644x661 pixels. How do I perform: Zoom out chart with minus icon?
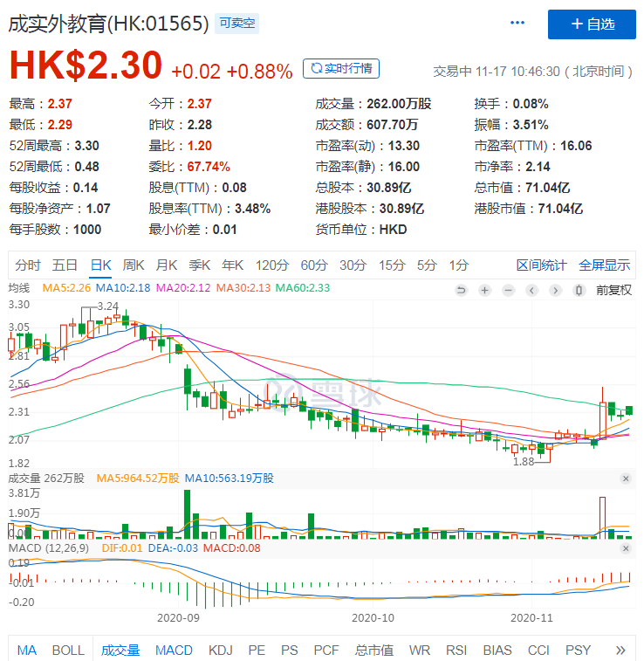tap(509, 290)
